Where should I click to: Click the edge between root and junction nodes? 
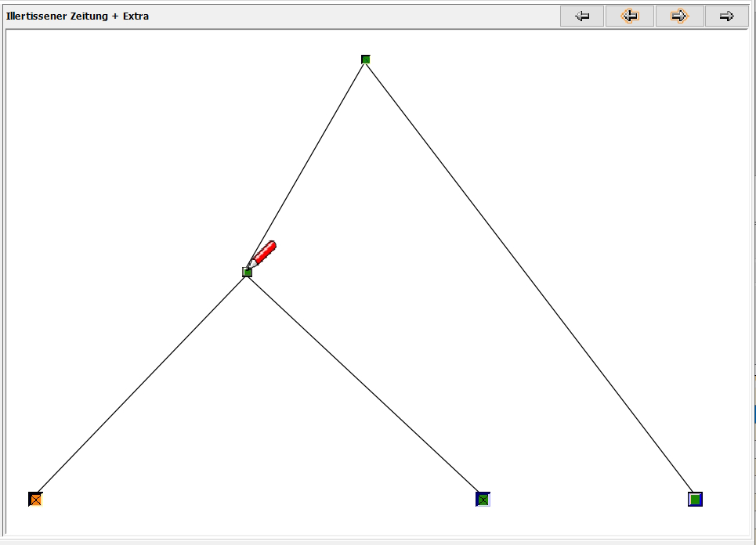tap(306, 164)
